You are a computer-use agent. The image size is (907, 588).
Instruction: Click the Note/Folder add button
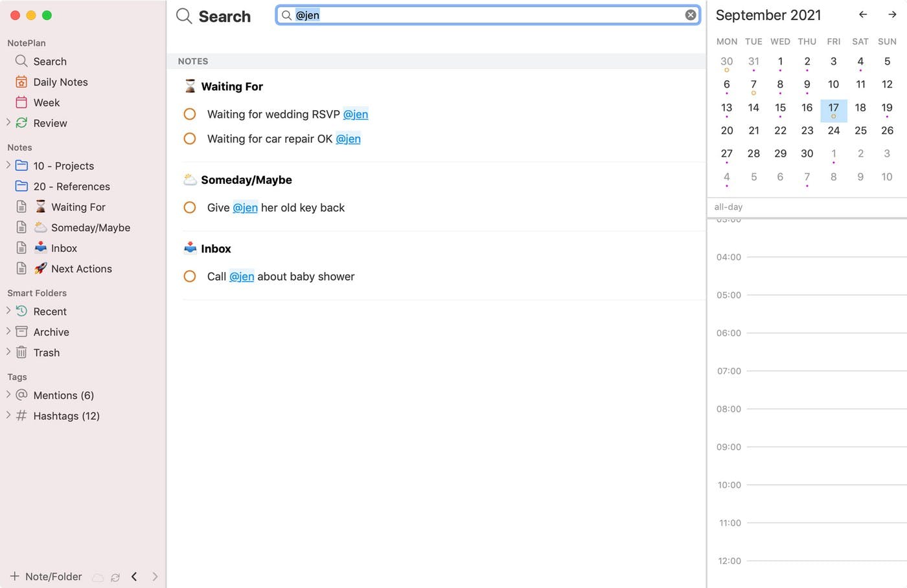point(45,576)
